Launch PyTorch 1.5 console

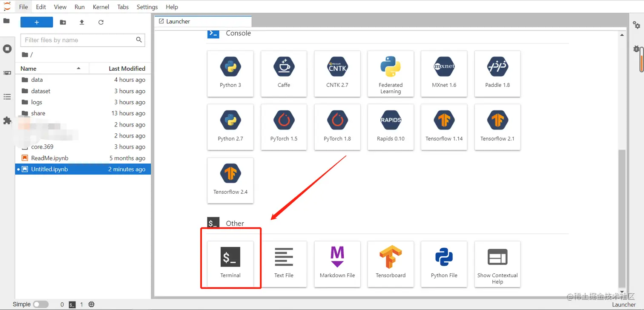pyautogui.click(x=284, y=127)
